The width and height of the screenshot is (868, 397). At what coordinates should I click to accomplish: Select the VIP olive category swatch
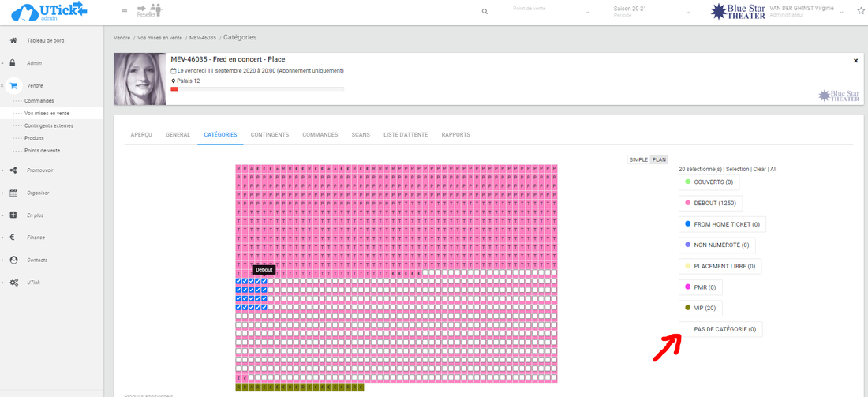(687, 308)
